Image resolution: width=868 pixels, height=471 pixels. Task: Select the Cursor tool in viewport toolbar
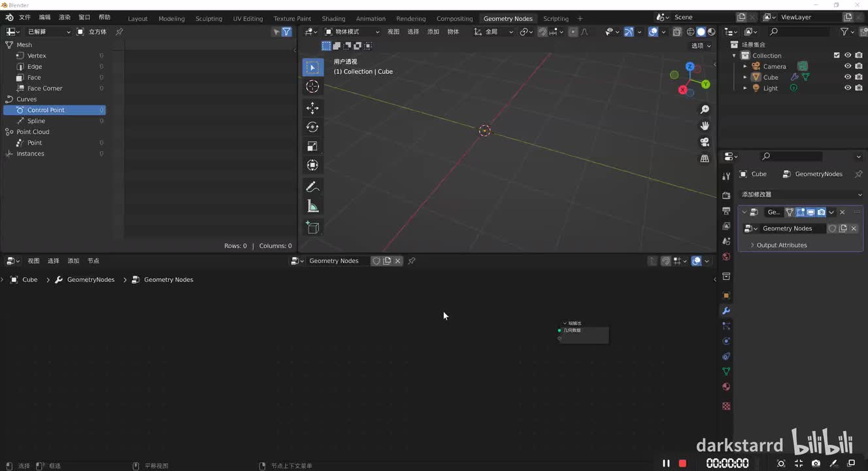click(312, 86)
